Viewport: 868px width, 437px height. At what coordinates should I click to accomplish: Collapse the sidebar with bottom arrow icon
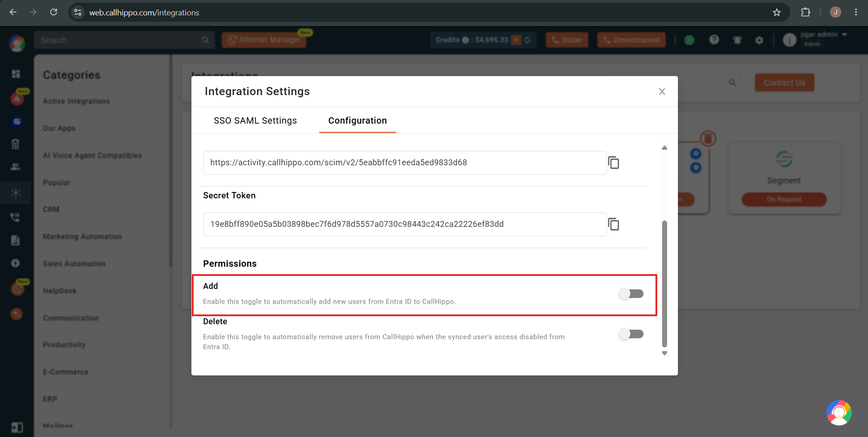17,427
